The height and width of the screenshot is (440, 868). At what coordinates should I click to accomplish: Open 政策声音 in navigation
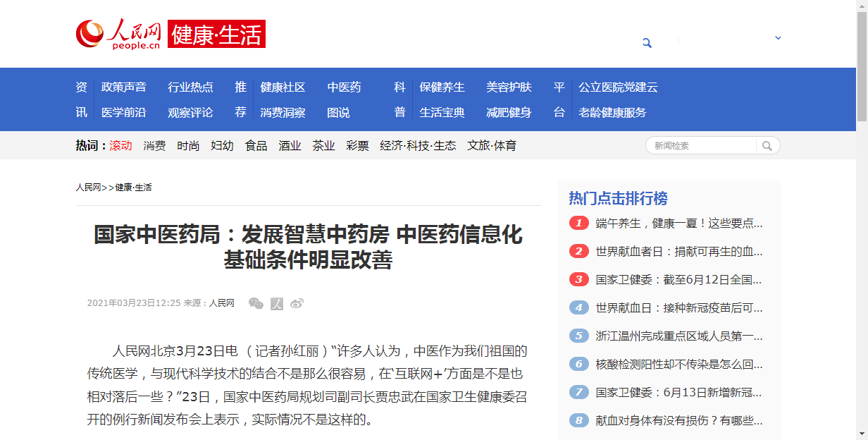tap(124, 87)
